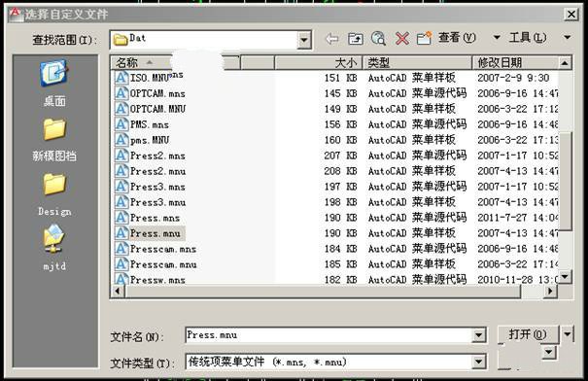Expand the 文件名 filename dropdown arrow
Image resolution: width=588 pixels, height=381 pixels.
coord(479,335)
